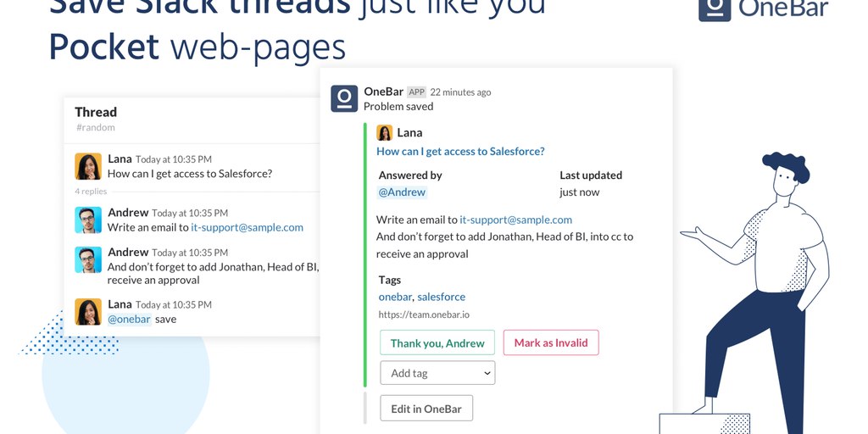Click Lana's small avatar in saved problem card
Image resolution: width=868 pixels, height=434 pixels.
[x=384, y=133]
